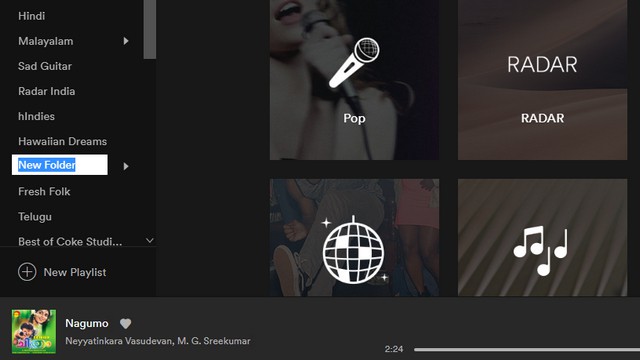Open the Fresh Folk playlist
This screenshot has height=360, width=640.
click(x=44, y=191)
